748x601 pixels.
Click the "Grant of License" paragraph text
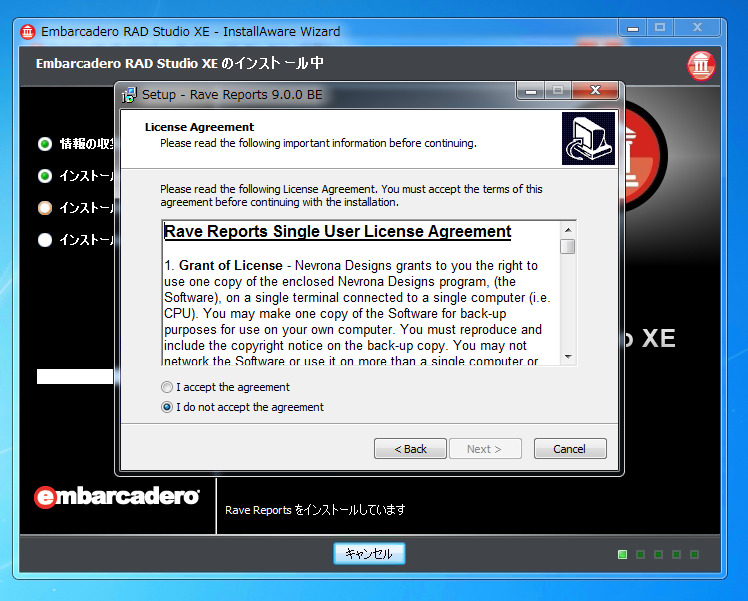coord(357,313)
